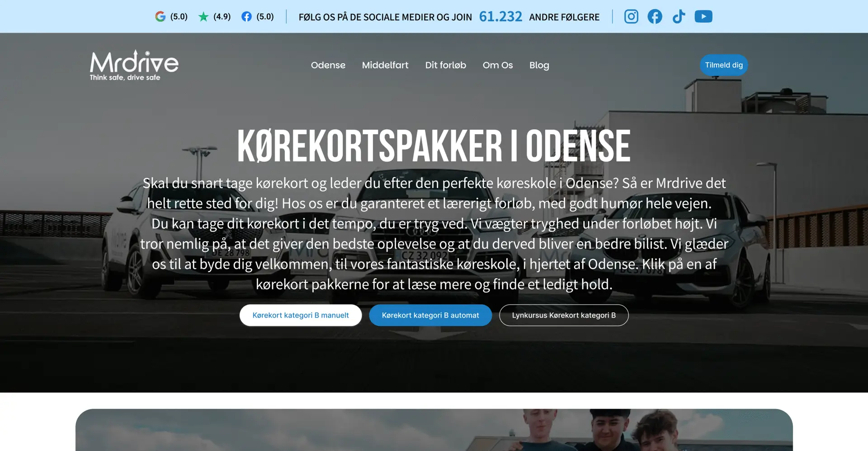Open the YouTube channel icon
Screen dimensions: 868x451
pyautogui.click(x=703, y=17)
